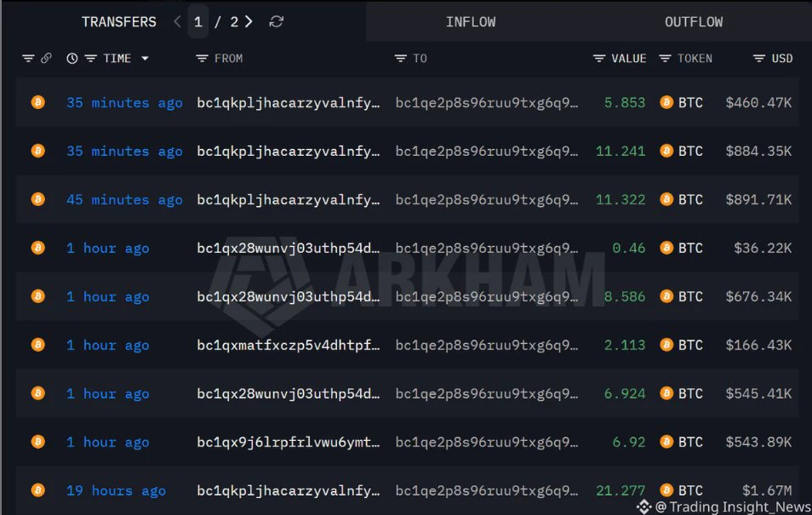Click BTC token icon in the $36.22K row

point(666,248)
